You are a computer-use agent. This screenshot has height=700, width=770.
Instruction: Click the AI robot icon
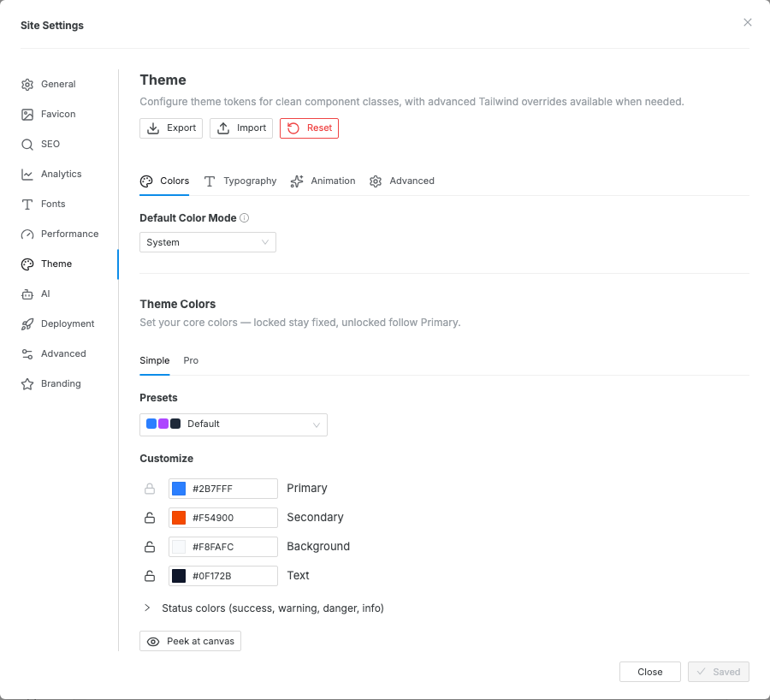click(x=27, y=294)
